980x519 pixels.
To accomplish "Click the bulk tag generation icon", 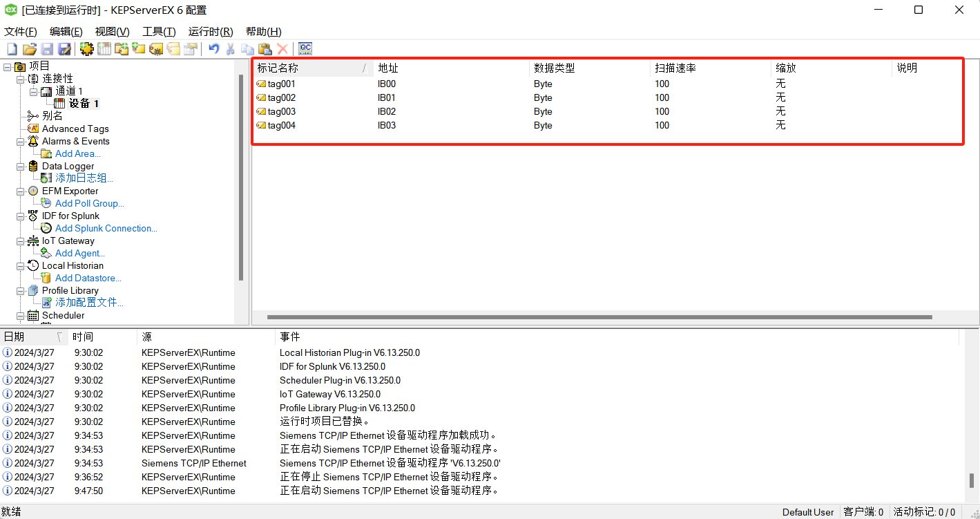I will 156,49.
